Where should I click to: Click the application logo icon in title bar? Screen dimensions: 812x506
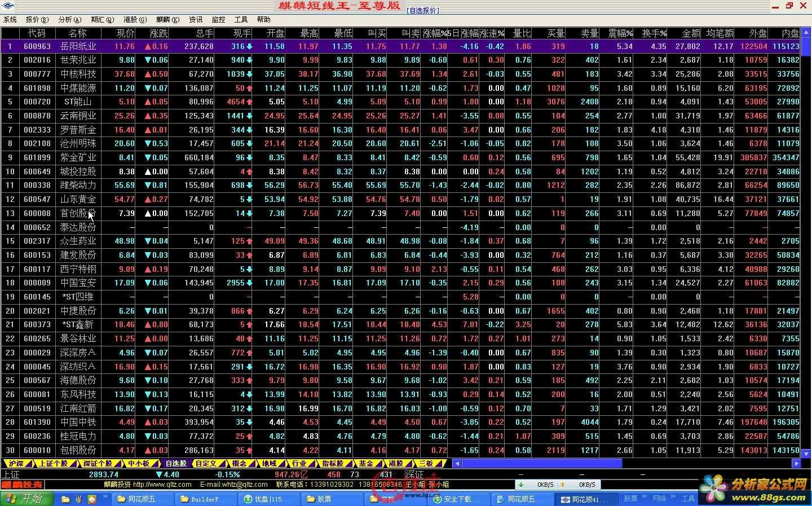[x=7, y=6]
